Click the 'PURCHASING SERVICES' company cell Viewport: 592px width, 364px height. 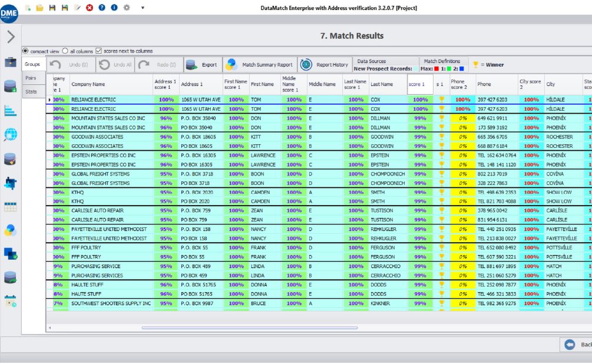coord(111,276)
